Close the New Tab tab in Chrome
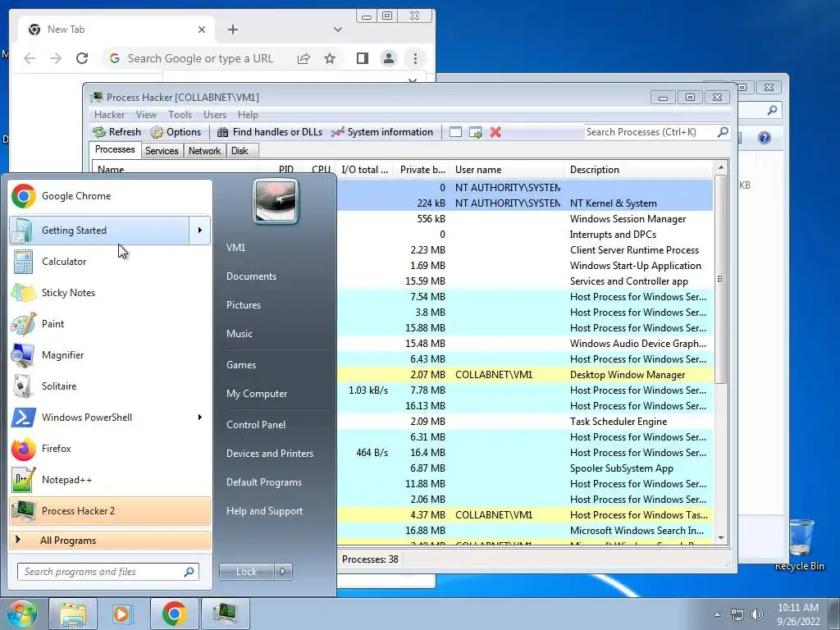This screenshot has height=630, width=840. tap(202, 30)
